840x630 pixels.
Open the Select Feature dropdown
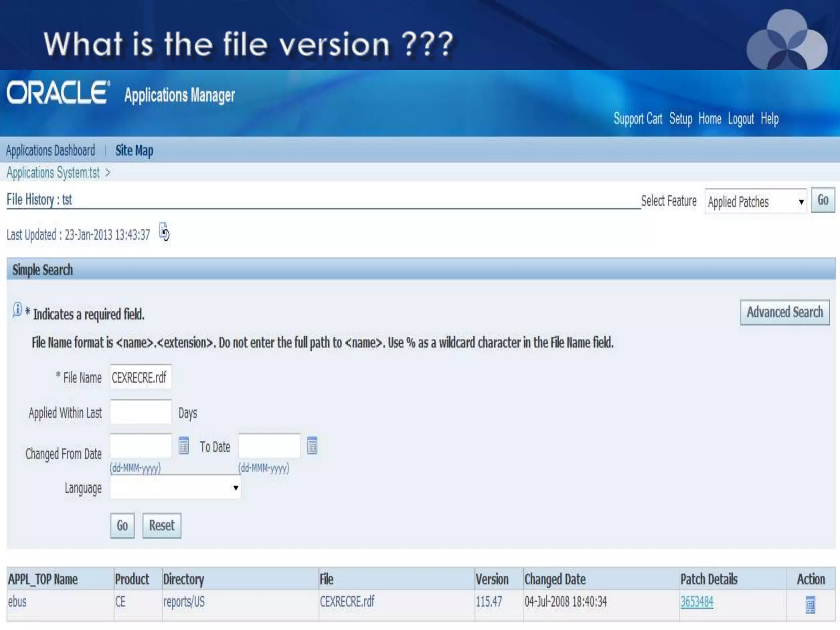pyautogui.click(x=755, y=201)
